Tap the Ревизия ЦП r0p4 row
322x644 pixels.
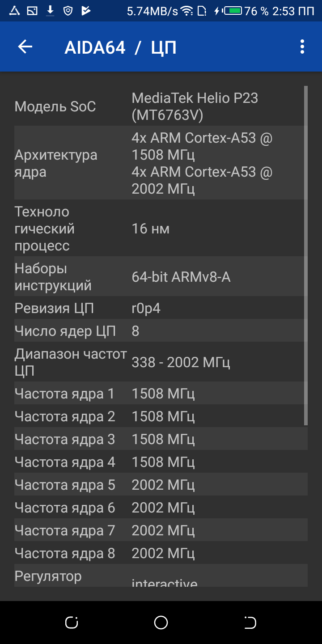click(x=161, y=308)
